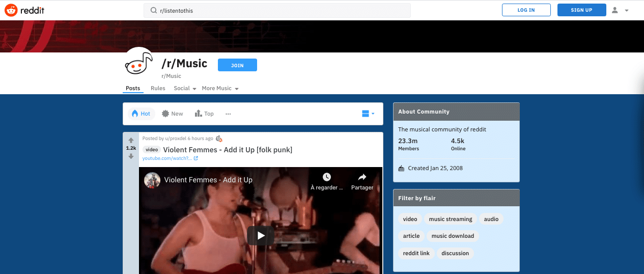Downvote the Violent Femmes post
The height and width of the screenshot is (274, 644).
131,156
